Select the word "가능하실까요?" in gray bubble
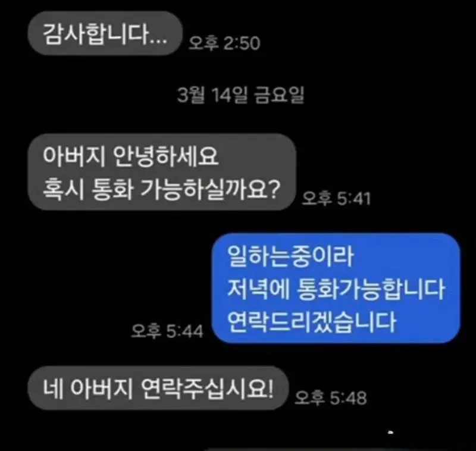This screenshot has height=451, width=476. [211, 189]
